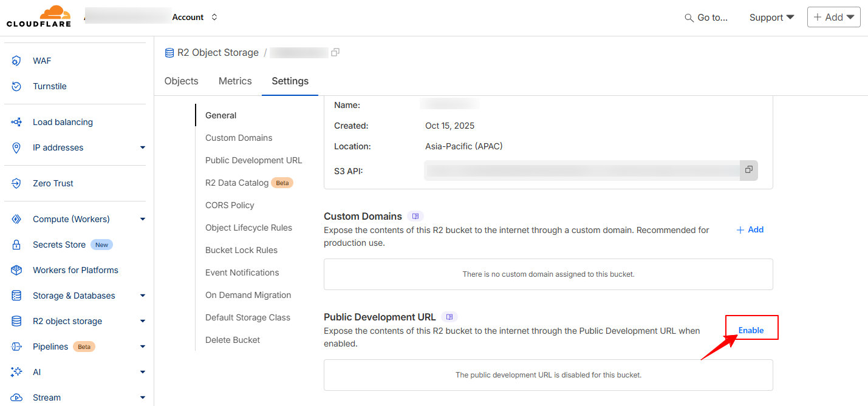Open Public Development URL documentation icon

point(449,317)
